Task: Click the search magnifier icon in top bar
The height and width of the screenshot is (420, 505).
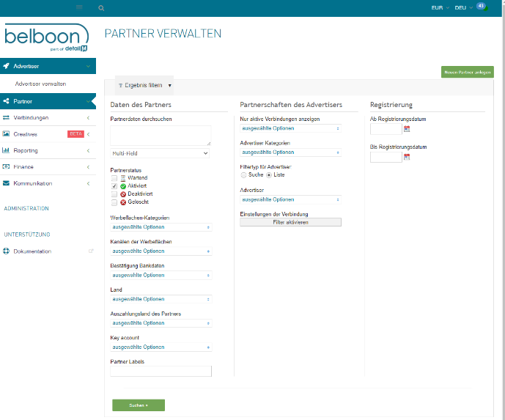Action: [x=101, y=7]
